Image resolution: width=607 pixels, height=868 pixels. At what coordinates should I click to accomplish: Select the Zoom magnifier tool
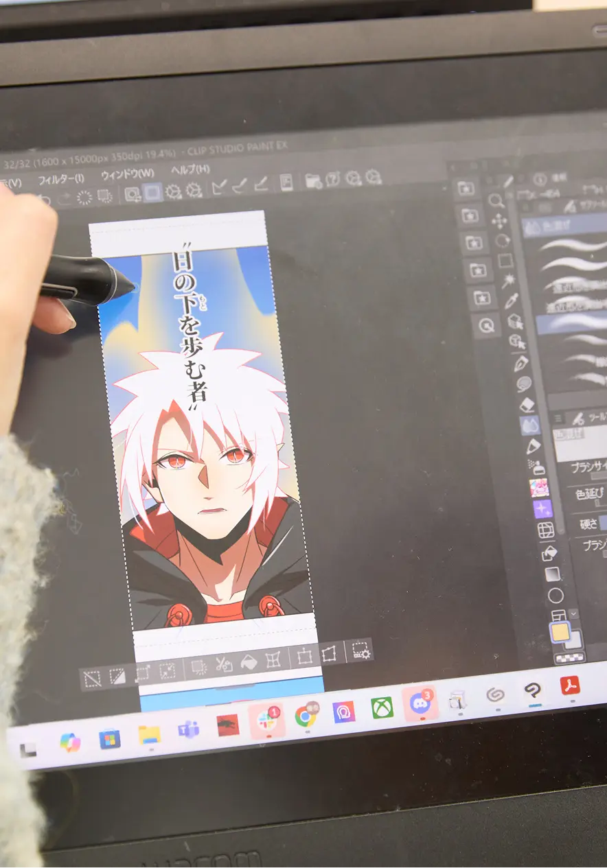click(495, 200)
